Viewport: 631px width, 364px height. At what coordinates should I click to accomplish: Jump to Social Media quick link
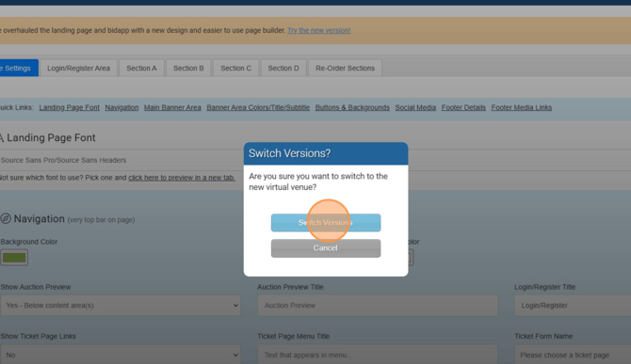coord(415,107)
